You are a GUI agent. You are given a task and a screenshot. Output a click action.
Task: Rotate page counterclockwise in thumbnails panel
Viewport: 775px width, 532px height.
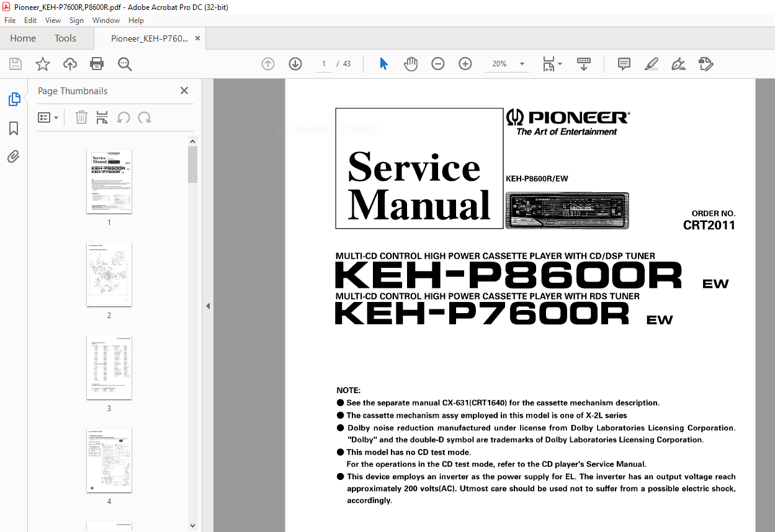123,118
